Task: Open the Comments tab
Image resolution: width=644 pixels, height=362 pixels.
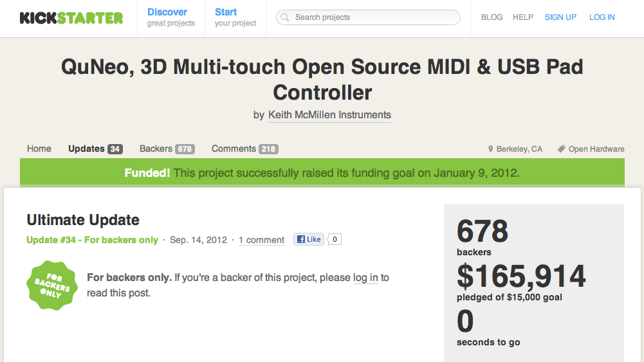Action: tap(244, 149)
